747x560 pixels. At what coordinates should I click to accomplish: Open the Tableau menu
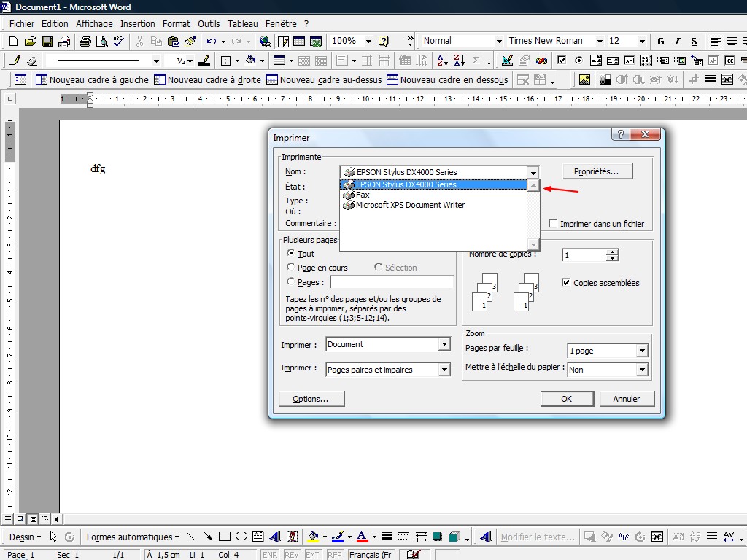[242, 24]
